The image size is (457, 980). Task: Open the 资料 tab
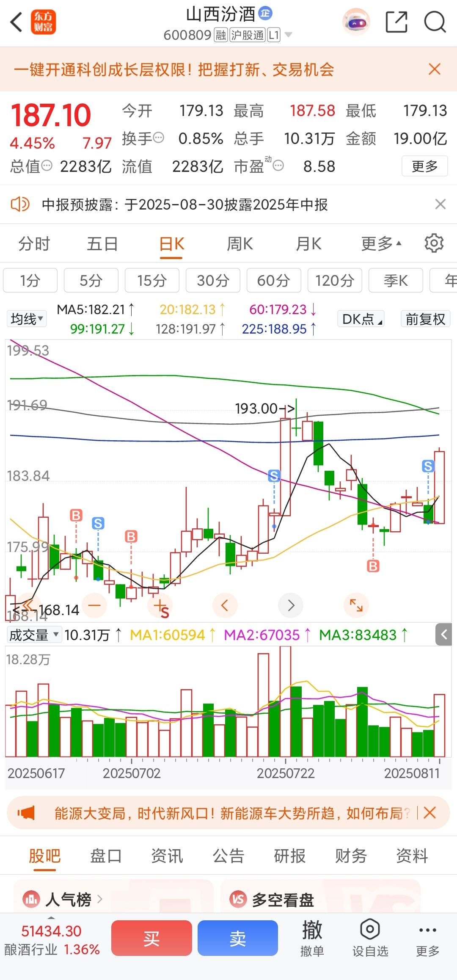tap(412, 856)
